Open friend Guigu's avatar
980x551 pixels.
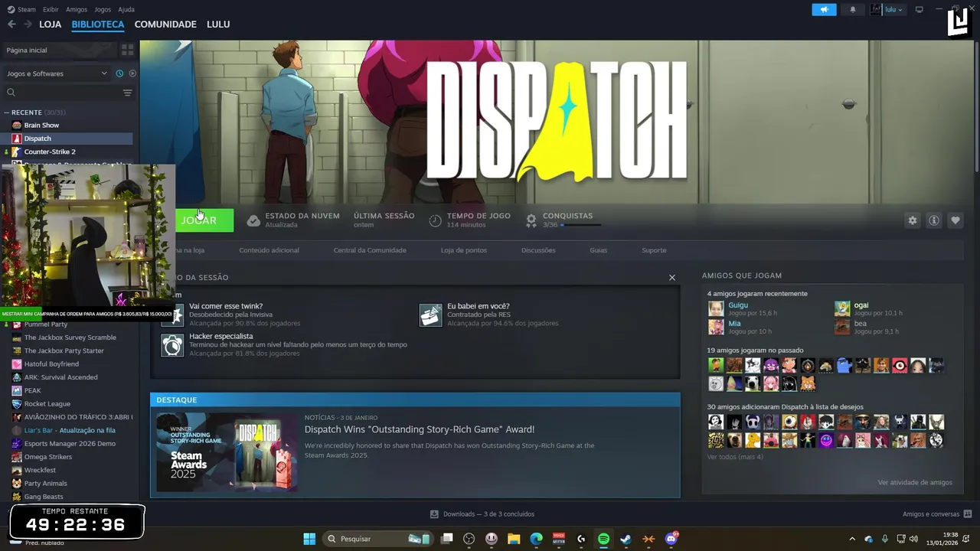[x=716, y=308]
